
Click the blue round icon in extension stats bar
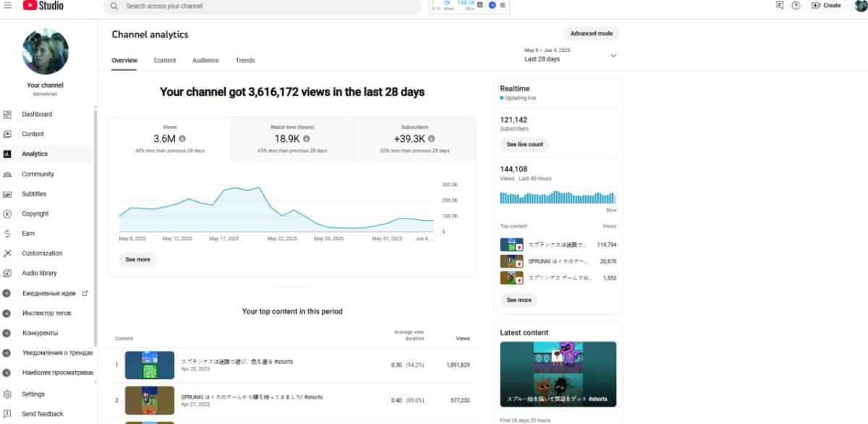[x=493, y=5]
